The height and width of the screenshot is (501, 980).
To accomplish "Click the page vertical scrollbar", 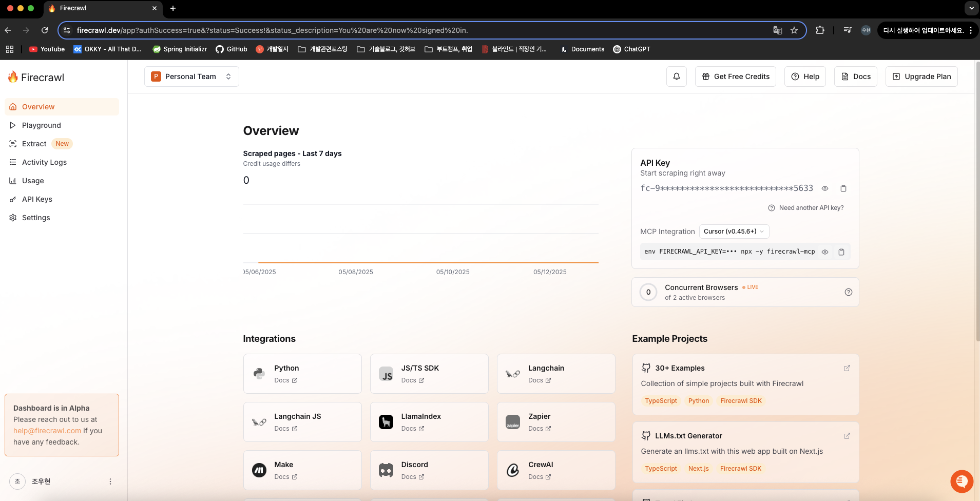I will 977,201.
